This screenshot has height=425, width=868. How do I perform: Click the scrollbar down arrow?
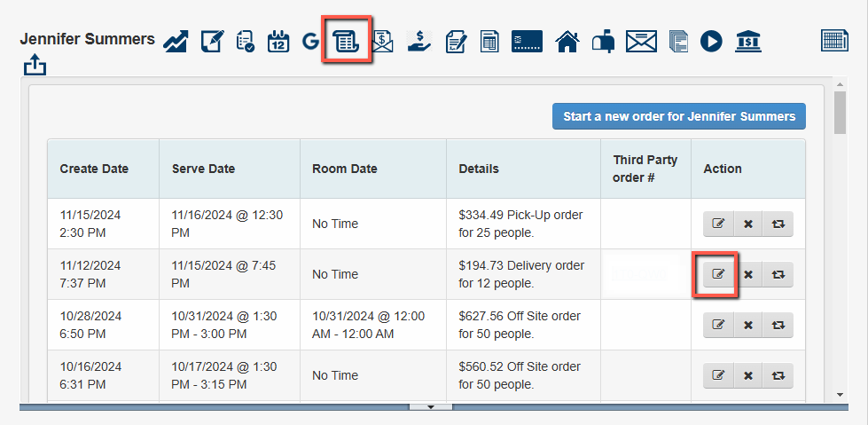[x=840, y=395]
